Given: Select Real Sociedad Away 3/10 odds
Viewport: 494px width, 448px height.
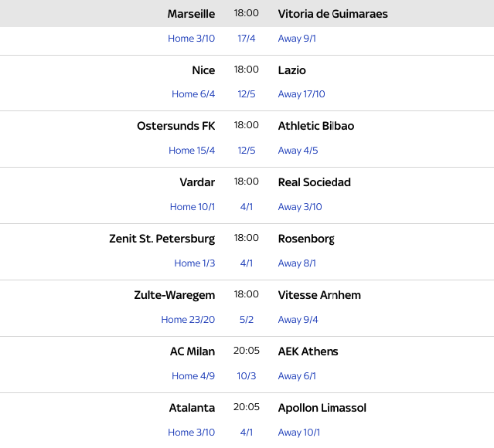Looking at the screenshot, I should click(300, 207).
